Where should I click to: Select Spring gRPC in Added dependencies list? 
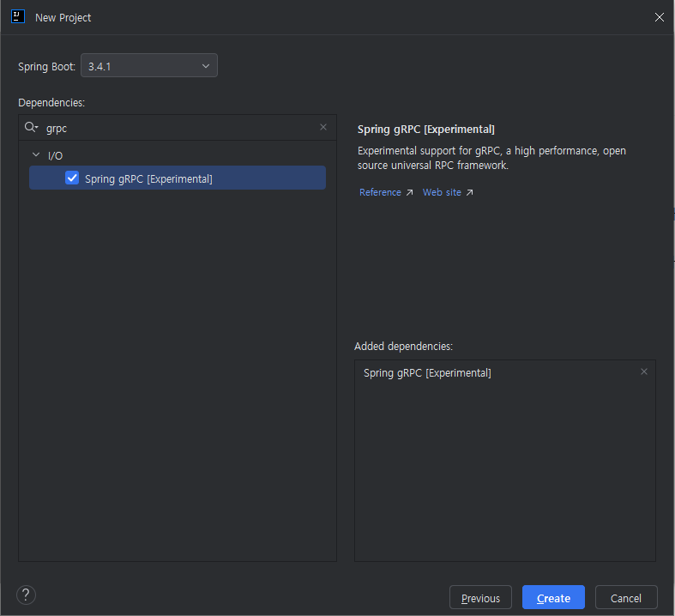pyautogui.click(x=427, y=373)
